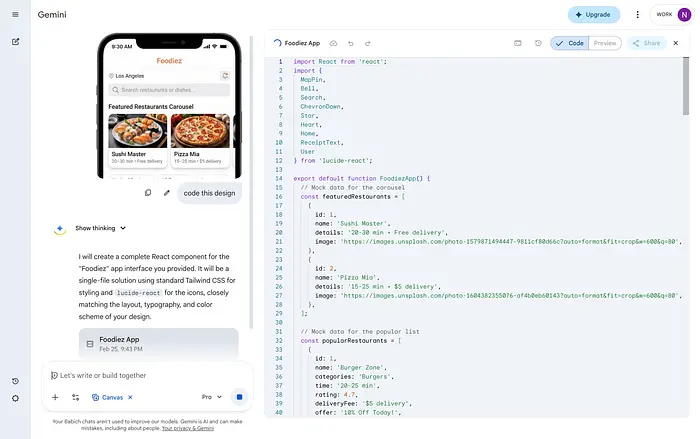Open the Pro model selector dropdown

[211, 397]
